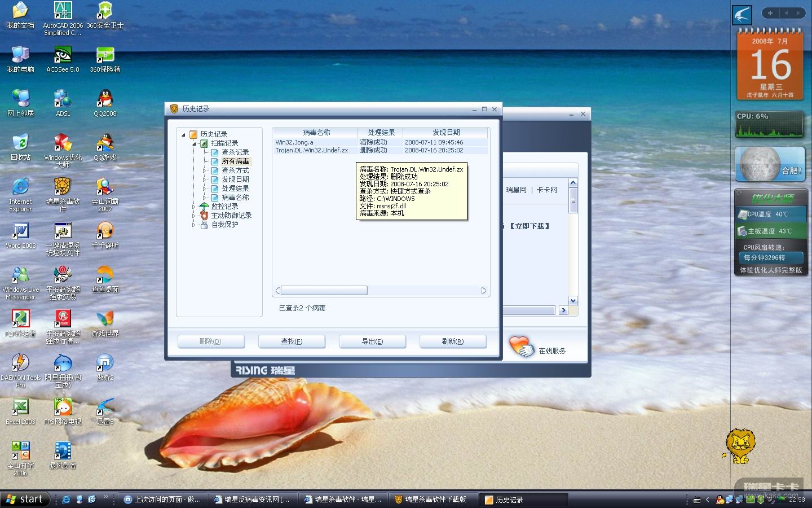Viewport: 812px width, 508px height.
Task: Expand the 主动防御记录 tree node
Action: [193, 216]
